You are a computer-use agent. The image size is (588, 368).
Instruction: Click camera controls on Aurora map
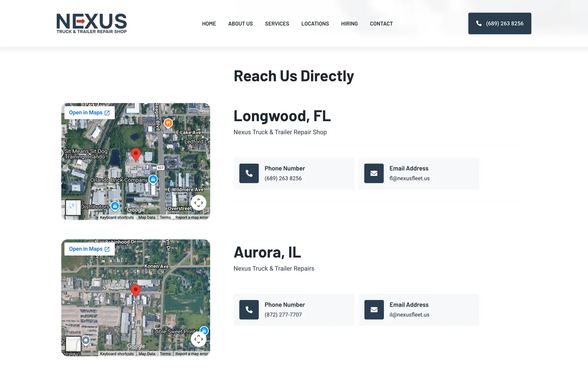coord(198,339)
